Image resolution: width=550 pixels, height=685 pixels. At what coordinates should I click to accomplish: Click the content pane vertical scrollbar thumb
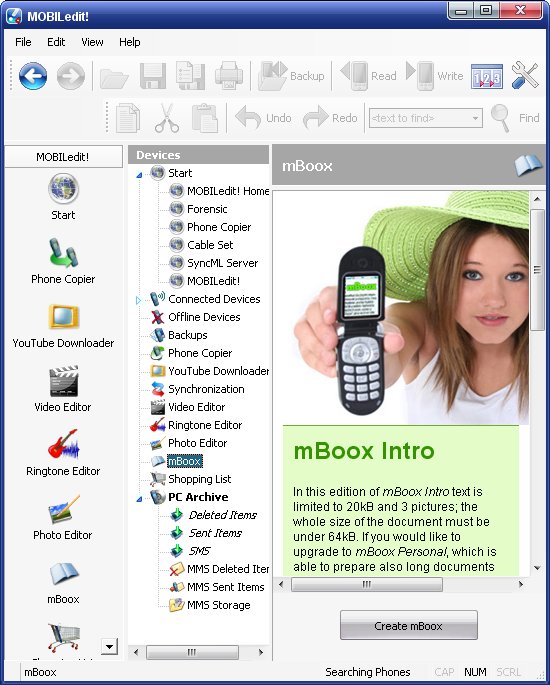537,270
